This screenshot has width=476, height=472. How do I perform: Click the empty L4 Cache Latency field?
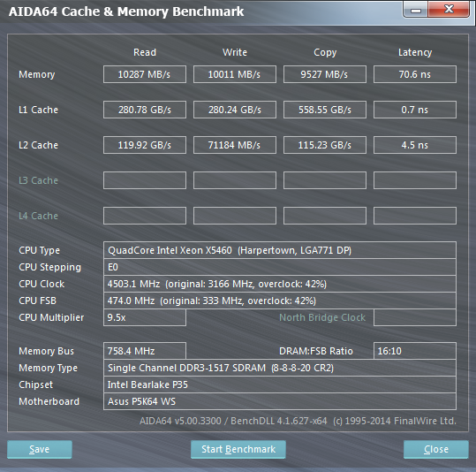click(x=415, y=216)
